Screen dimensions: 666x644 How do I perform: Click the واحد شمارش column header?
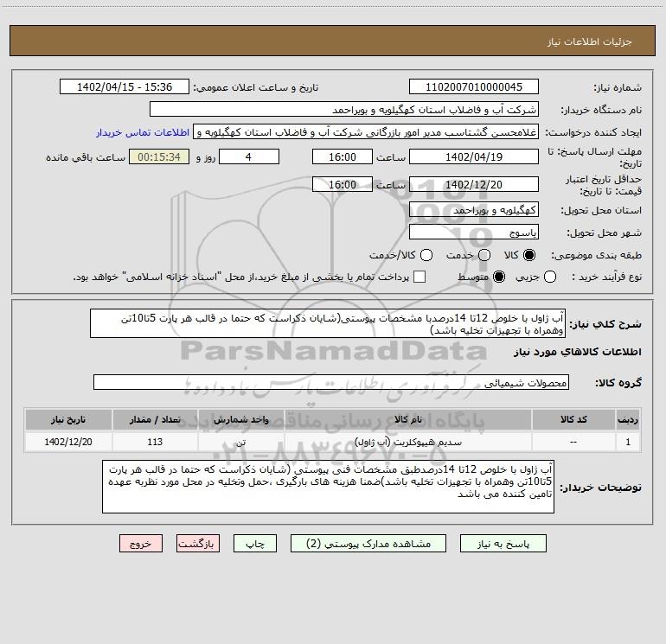click(x=240, y=419)
